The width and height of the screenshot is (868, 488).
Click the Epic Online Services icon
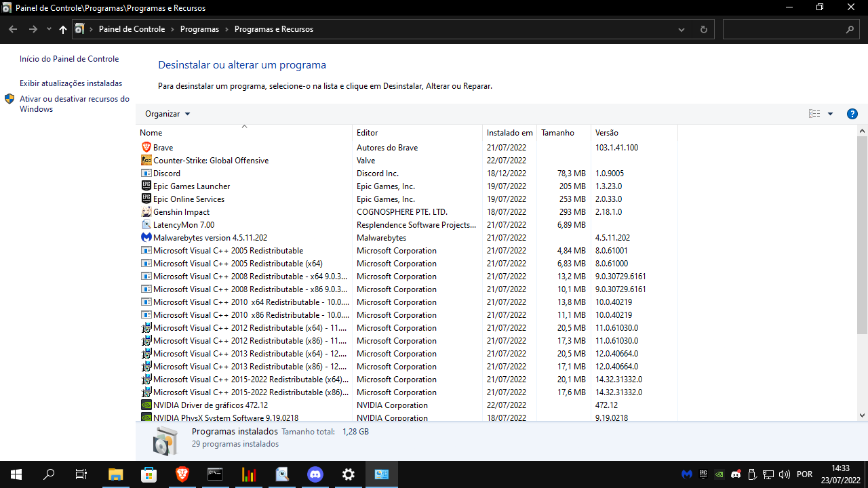coord(146,199)
